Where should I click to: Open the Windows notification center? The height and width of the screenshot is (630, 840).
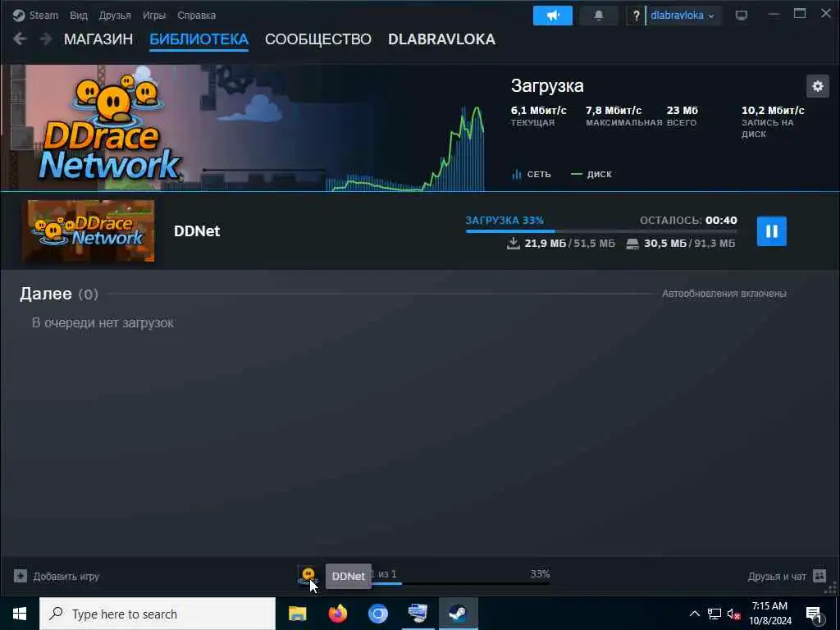click(815, 614)
